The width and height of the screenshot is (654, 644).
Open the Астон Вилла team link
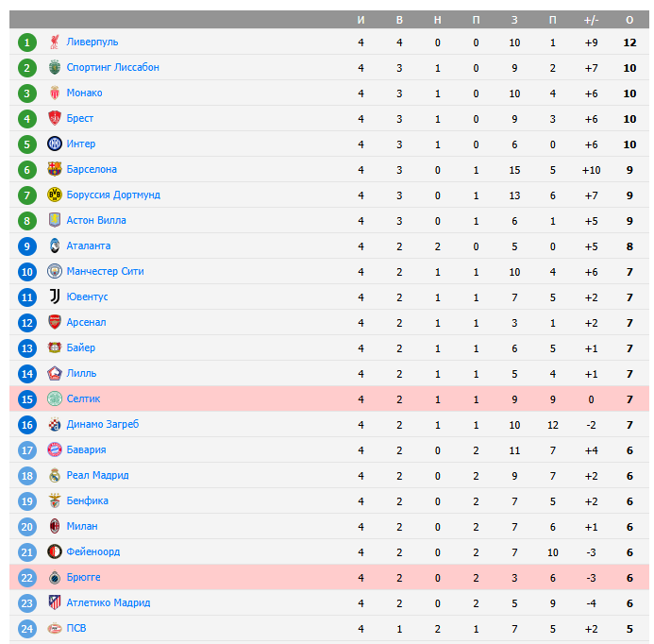pos(96,220)
